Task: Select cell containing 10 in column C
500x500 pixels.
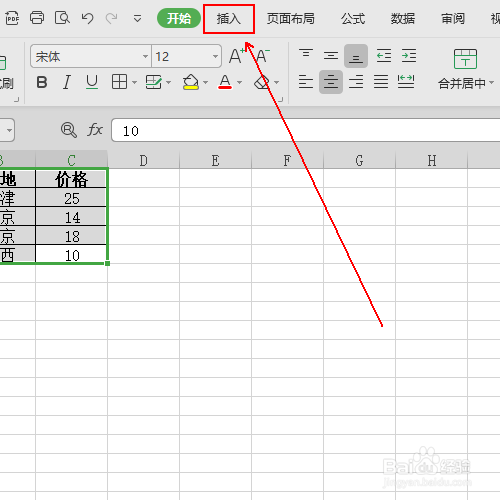Action: point(71,255)
